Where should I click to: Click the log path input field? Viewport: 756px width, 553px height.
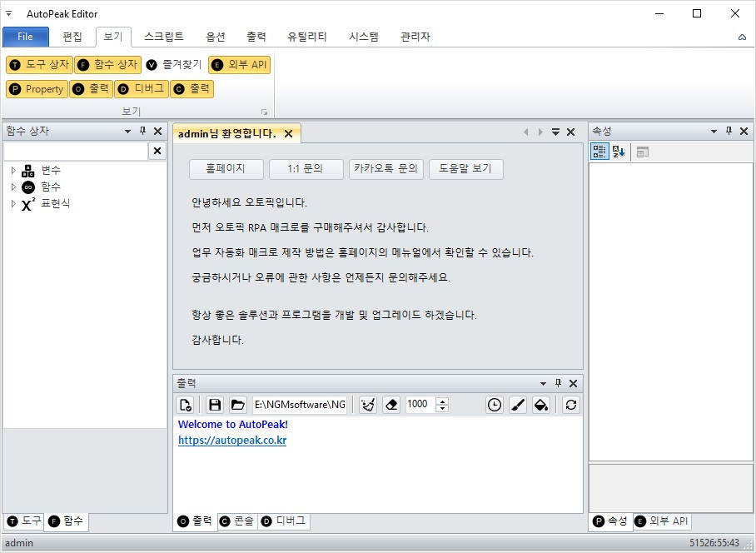pos(300,405)
